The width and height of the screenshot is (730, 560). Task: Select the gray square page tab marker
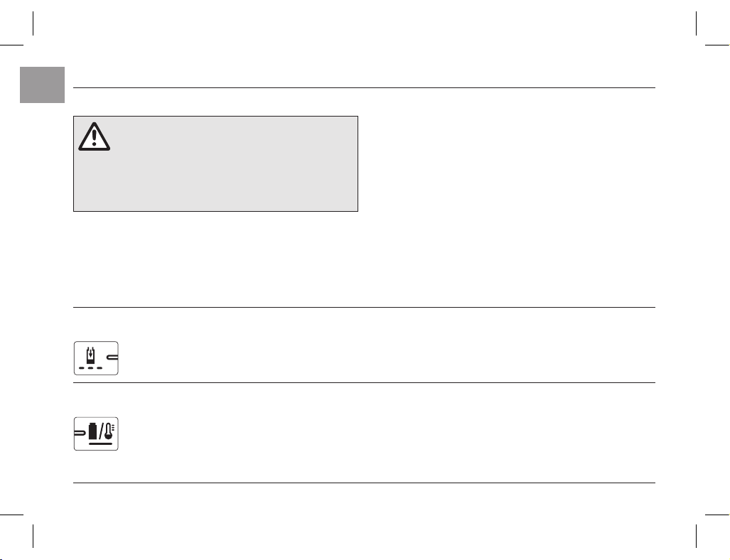43,85
